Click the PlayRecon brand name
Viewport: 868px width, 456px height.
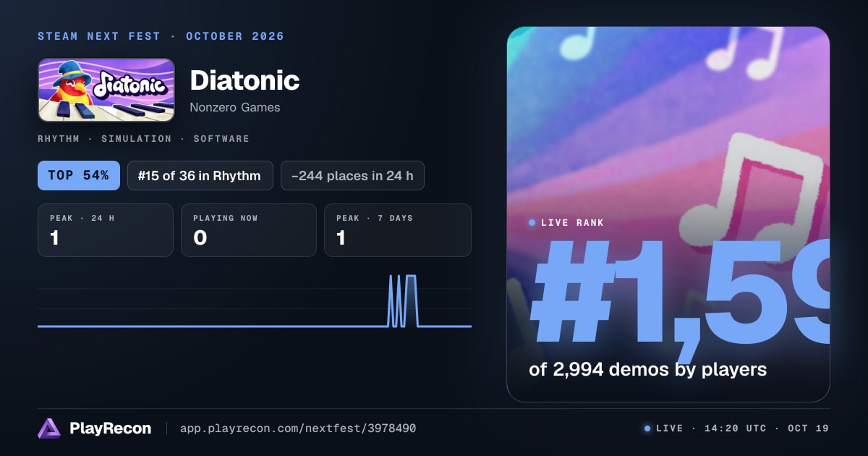click(x=111, y=428)
